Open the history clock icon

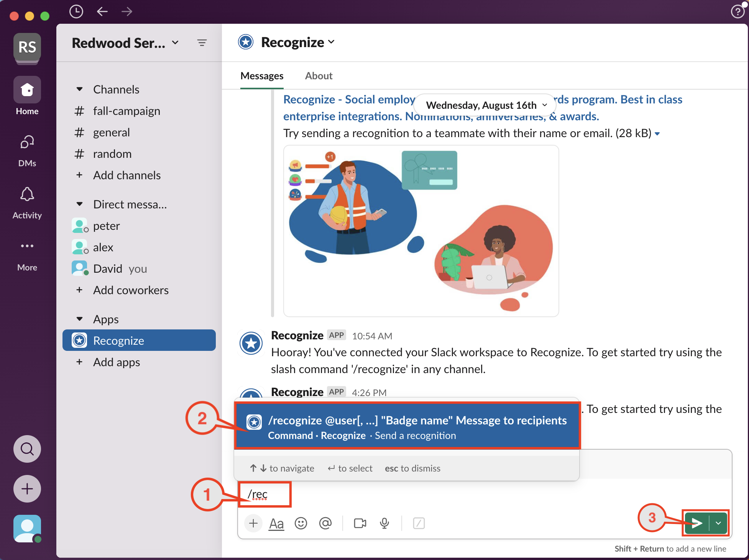coord(76,11)
